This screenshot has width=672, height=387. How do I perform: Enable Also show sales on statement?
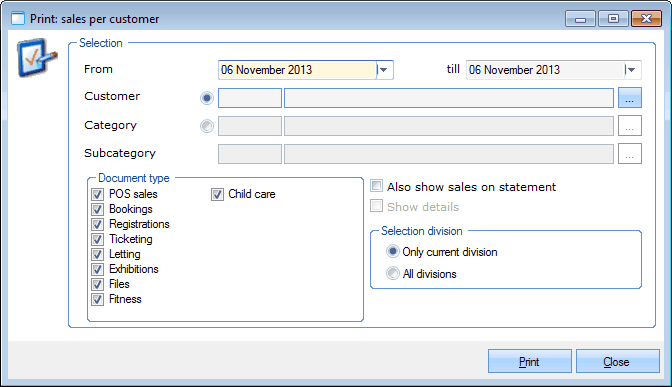[x=376, y=186]
